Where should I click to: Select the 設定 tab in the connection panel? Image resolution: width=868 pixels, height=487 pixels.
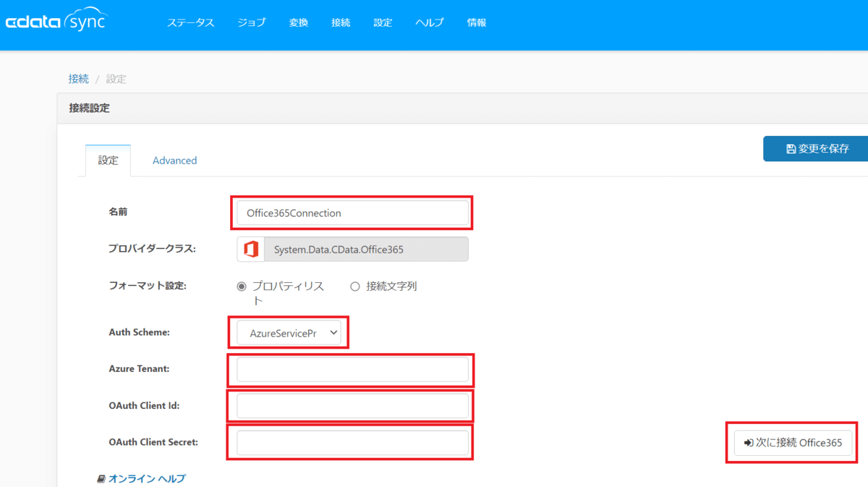[108, 161]
